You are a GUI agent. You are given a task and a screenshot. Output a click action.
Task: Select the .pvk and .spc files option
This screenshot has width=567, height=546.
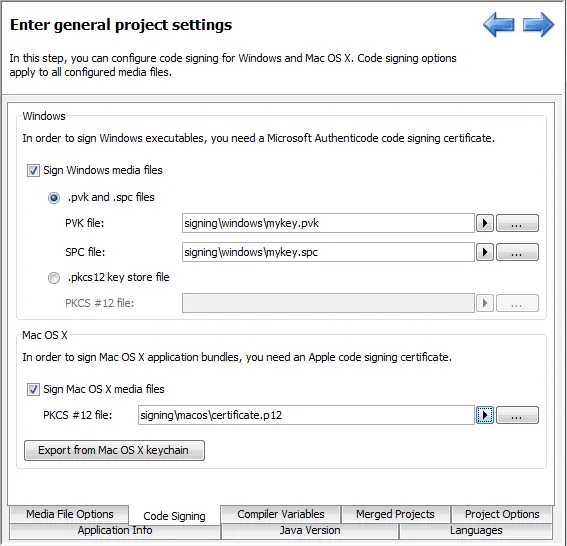54,198
